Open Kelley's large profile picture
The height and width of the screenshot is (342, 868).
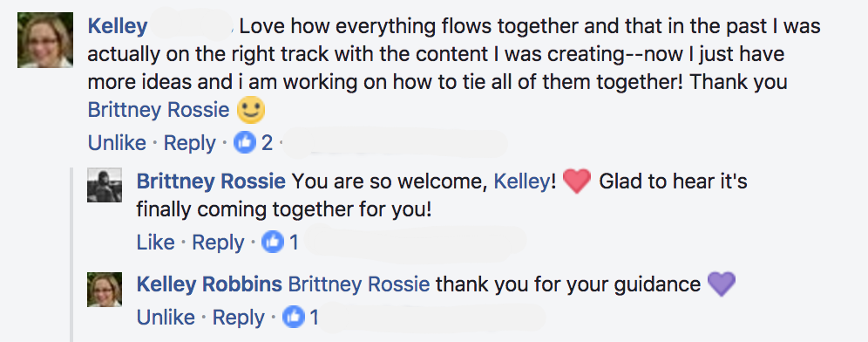click(45, 40)
